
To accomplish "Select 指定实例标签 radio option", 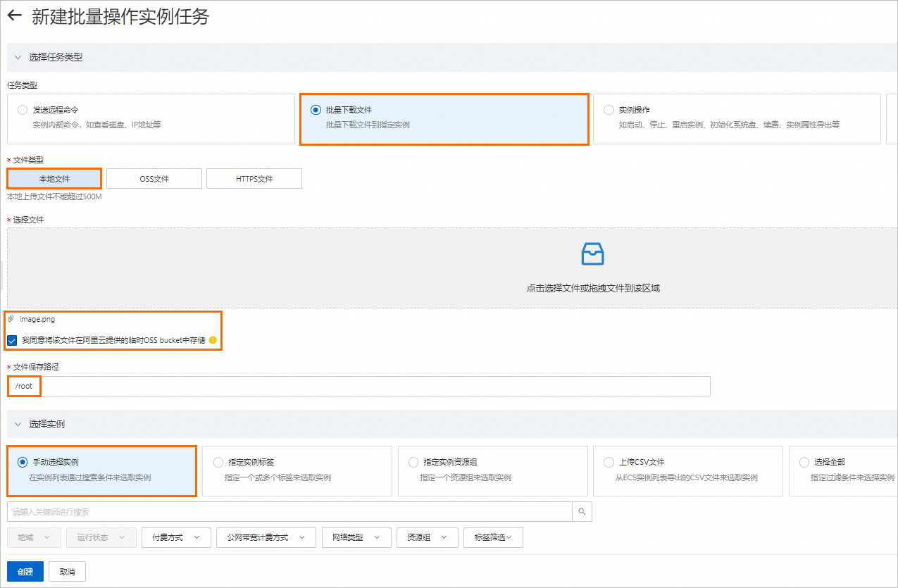I will coord(218,462).
